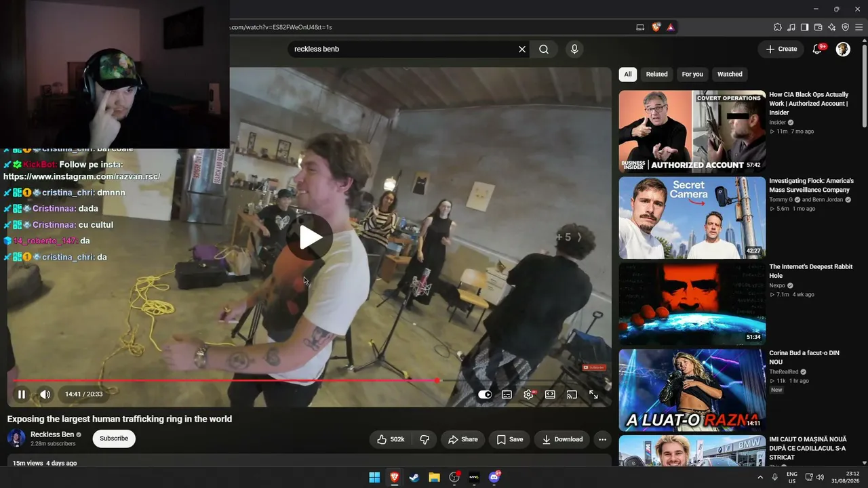
Task: Open the Create menu
Action: click(x=781, y=49)
